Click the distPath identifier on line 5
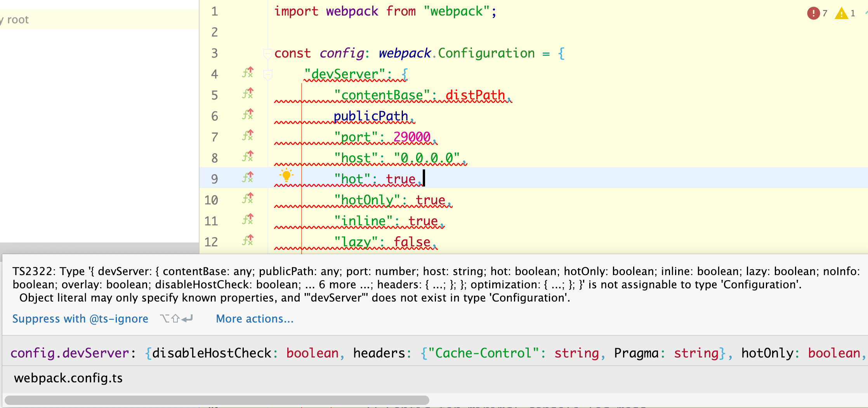The width and height of the screenshot is (868, 408). [x=475, y=95]
